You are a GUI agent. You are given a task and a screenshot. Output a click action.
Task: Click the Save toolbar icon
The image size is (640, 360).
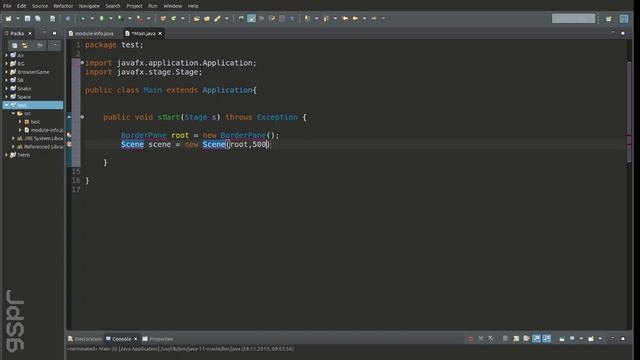point(27,18)
